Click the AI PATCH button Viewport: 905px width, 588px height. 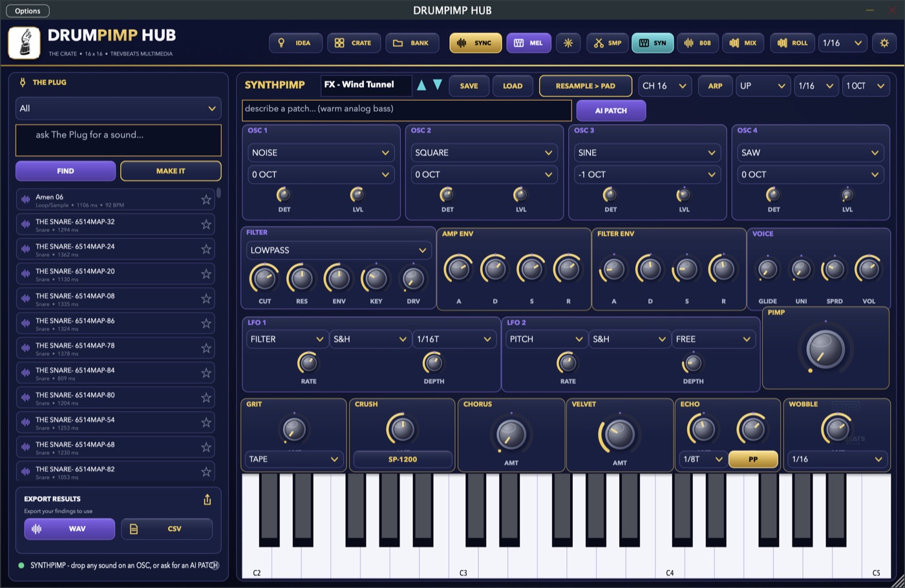click(611, 110)
